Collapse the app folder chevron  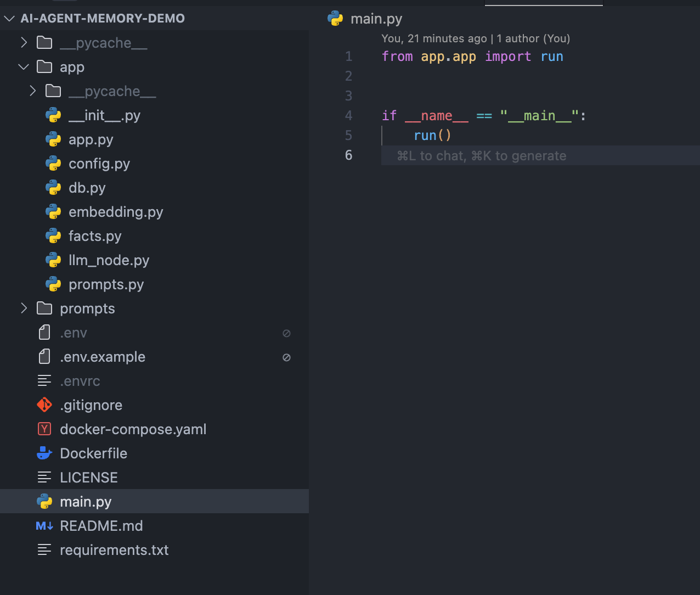coord(24,67)
